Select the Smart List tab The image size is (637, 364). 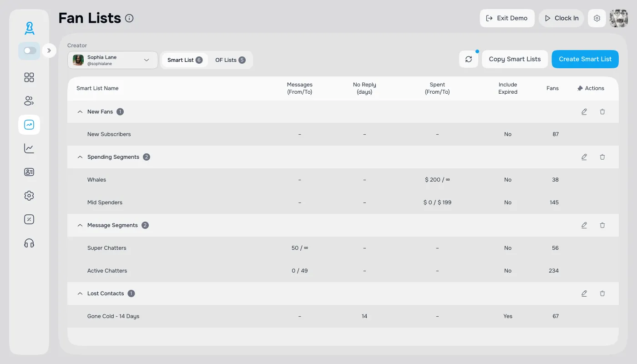(x=185, y=60)
